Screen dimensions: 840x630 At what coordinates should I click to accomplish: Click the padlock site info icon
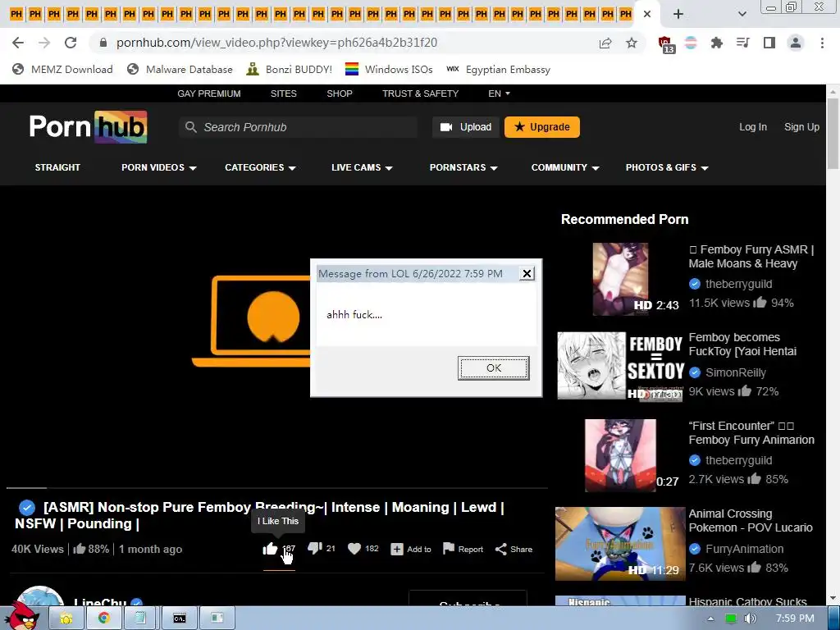pyautogui.click(x=103, y=43)
